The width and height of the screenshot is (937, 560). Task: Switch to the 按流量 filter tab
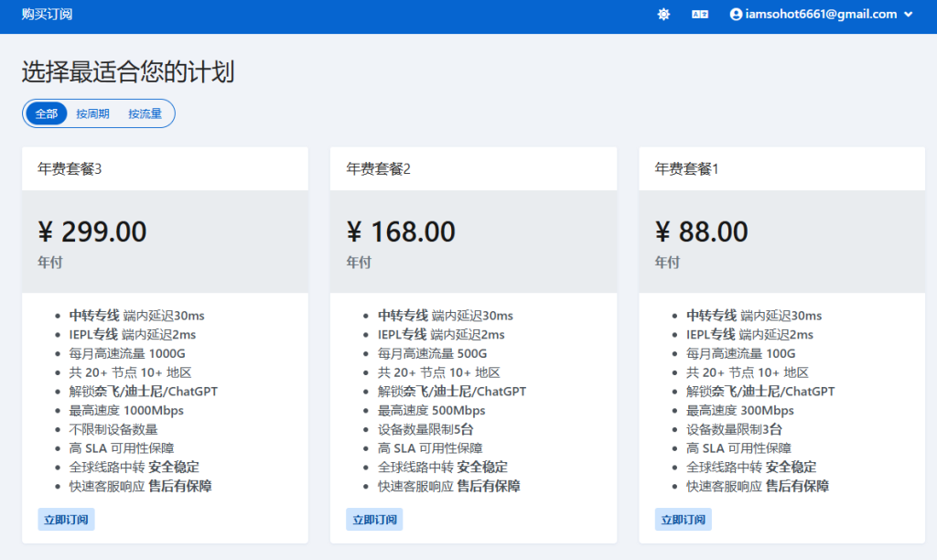[145, 113]
